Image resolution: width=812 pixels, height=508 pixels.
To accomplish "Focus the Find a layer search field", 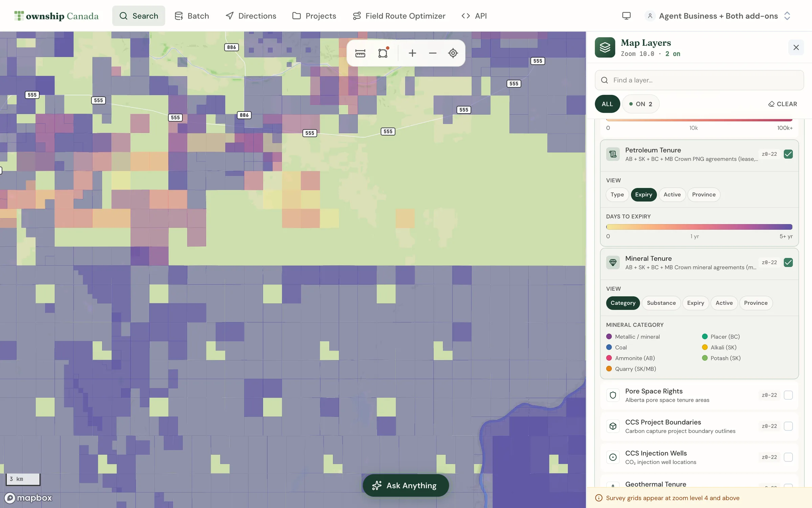I will (x=699, y=80).
